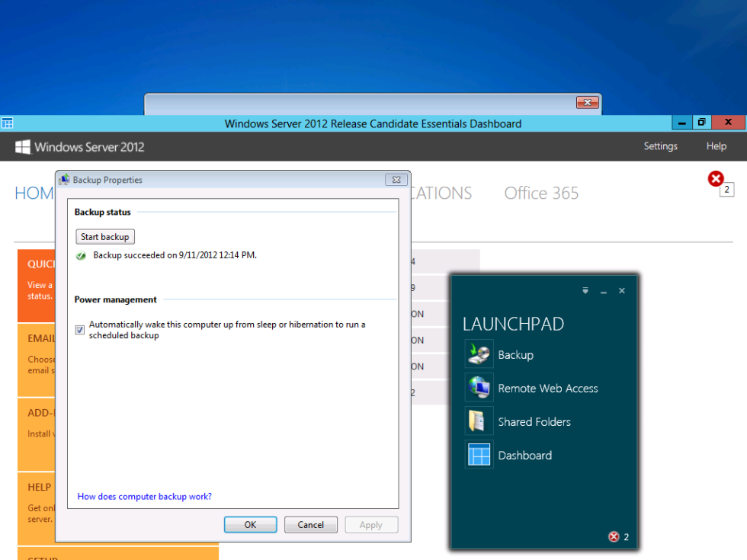The width and height of the screenshot is (747, 560).
Task: Click the green backup succeeded checkmark
Action: 81,255
